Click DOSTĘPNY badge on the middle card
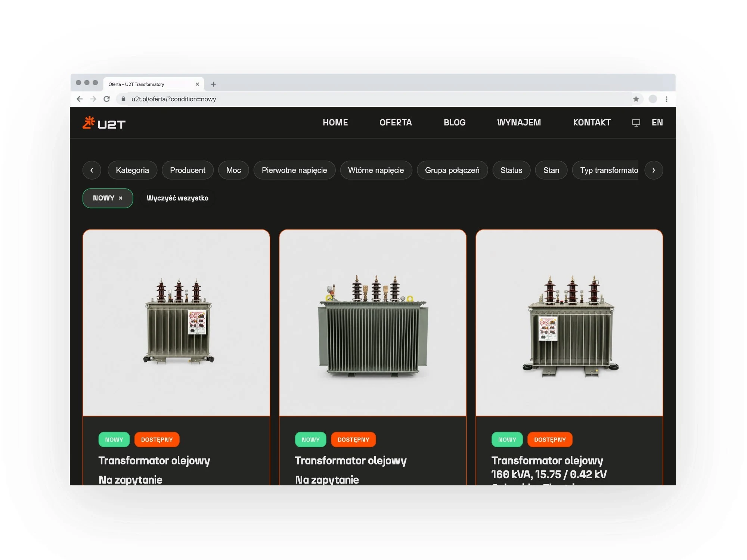Screen dimensions: 747x560 click(353, 440)
